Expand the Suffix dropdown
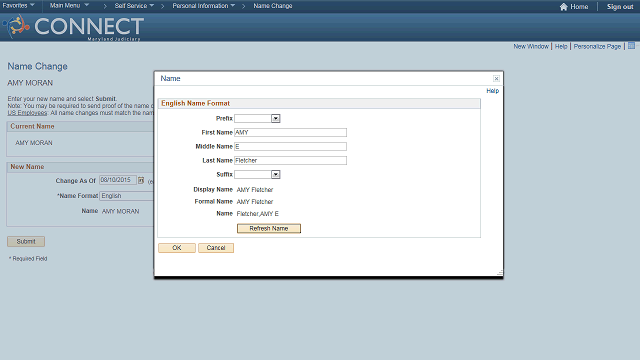 276,174
